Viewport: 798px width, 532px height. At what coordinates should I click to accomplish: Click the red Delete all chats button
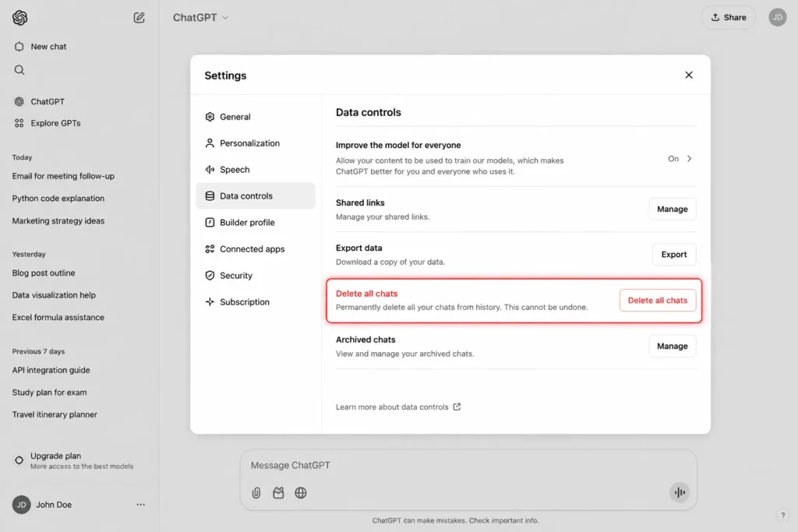658,300
